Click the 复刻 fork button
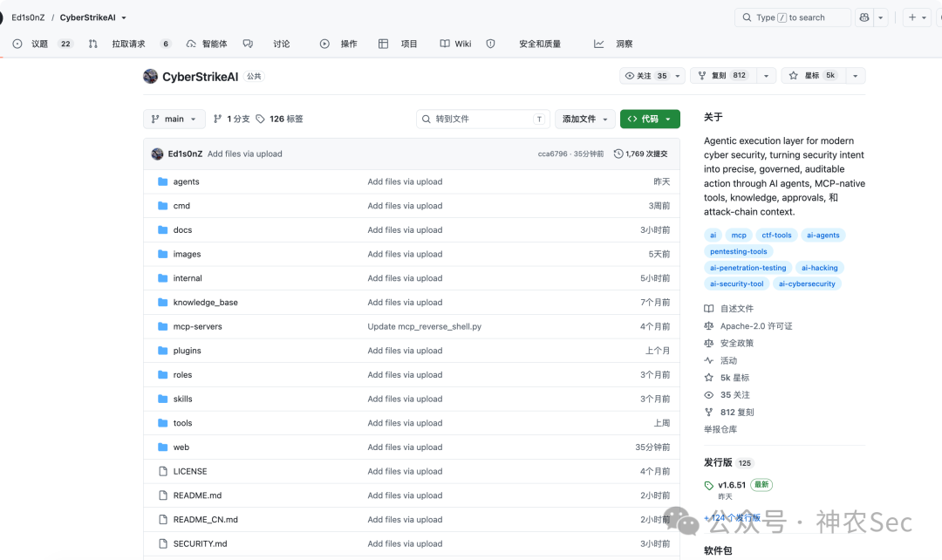The width and height of the screenshot is (942, 560). [x=723, y=76]
